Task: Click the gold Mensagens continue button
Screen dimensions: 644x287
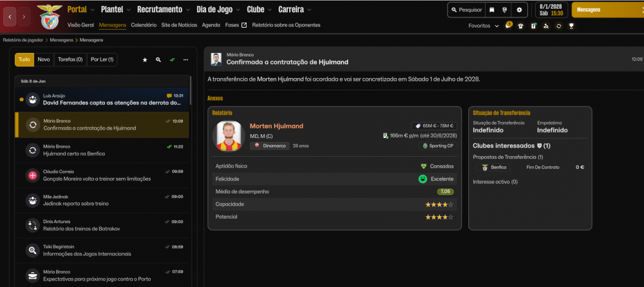Action: (x=608, y=10)
